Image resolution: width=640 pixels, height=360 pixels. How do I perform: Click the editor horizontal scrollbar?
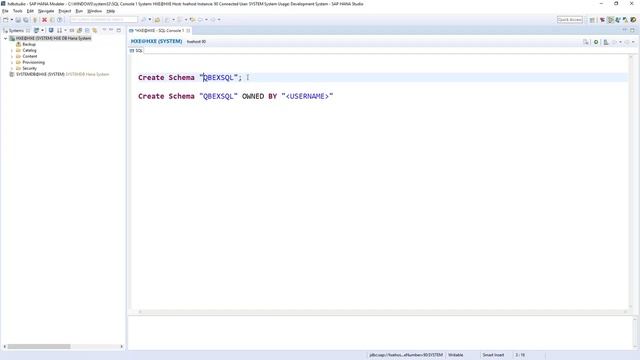(x=382, y=312)
